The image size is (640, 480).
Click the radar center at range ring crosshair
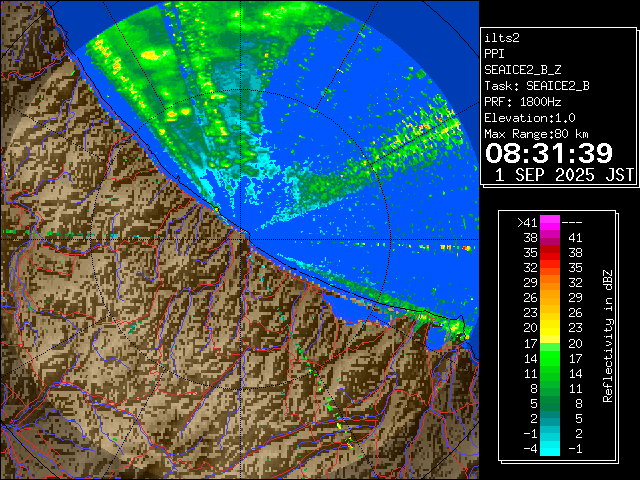pos(246,240)
